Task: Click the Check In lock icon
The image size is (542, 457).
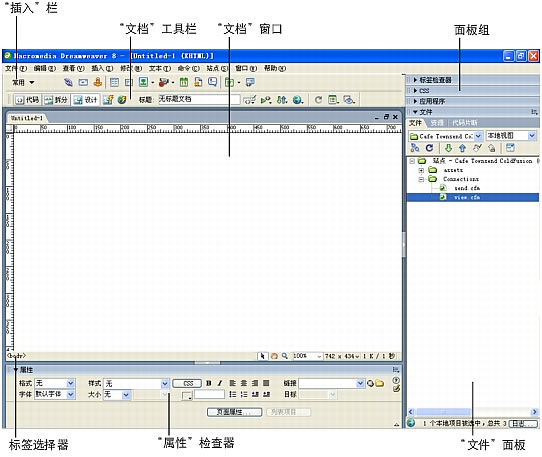Action: point(492,148)
